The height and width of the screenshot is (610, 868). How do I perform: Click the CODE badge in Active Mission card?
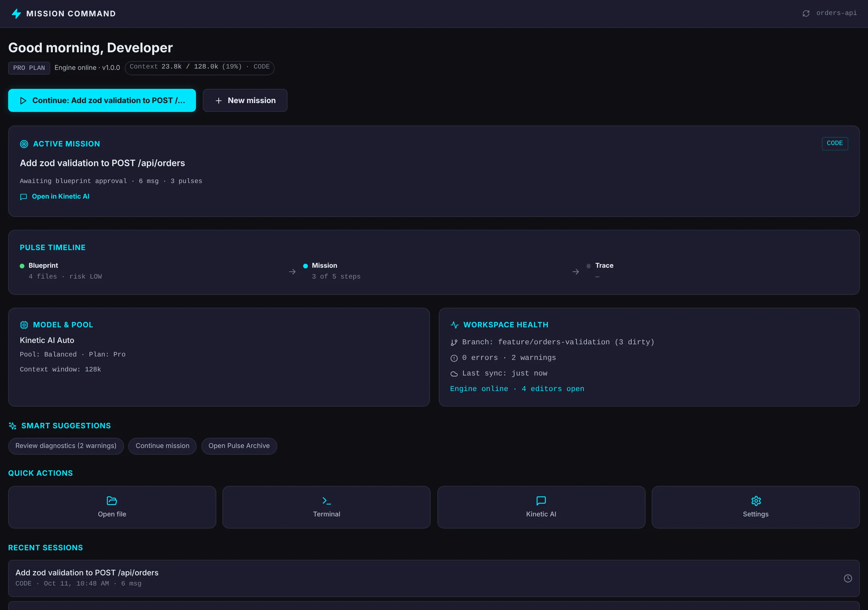835,143
